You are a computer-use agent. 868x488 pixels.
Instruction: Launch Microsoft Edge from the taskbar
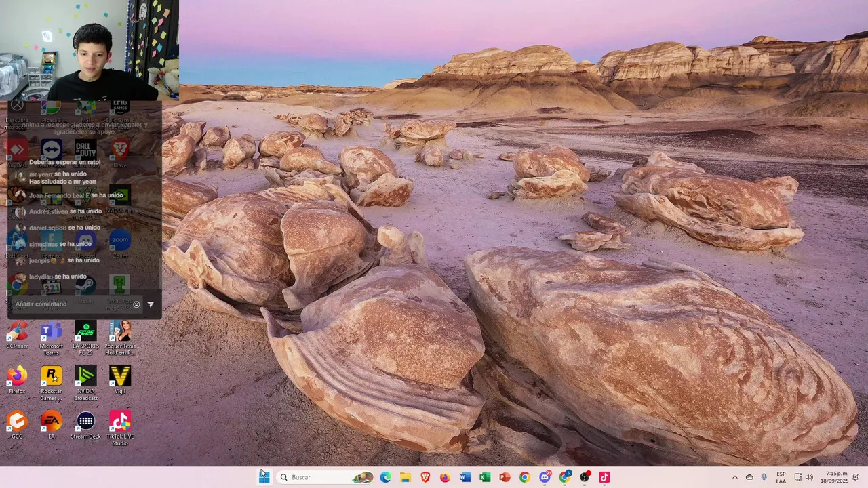[x=385, y=477]
